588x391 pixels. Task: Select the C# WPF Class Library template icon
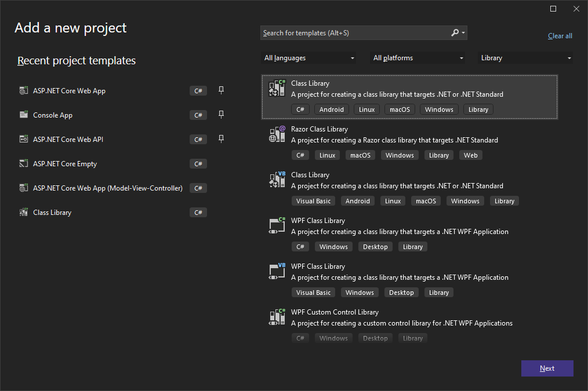point(277,225)
